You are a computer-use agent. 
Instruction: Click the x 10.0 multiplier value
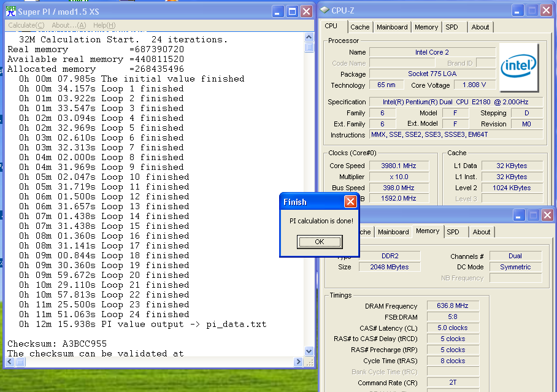click(399, 177)
